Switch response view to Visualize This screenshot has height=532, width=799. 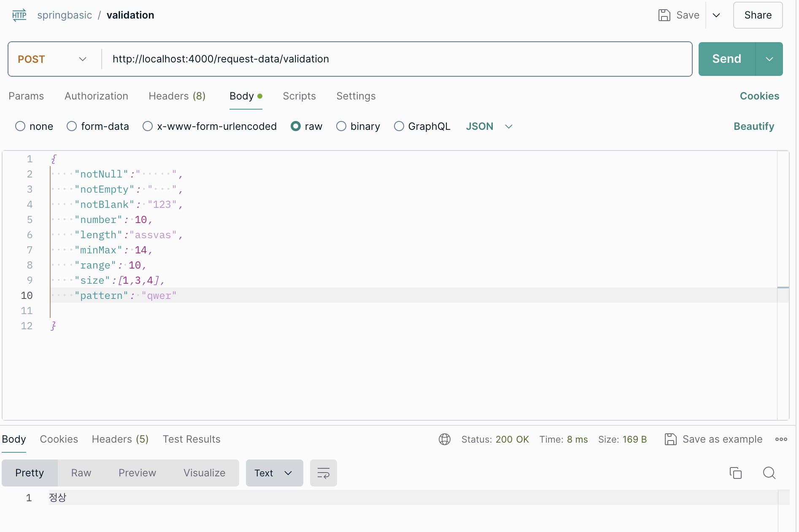[x=204, y=473]
